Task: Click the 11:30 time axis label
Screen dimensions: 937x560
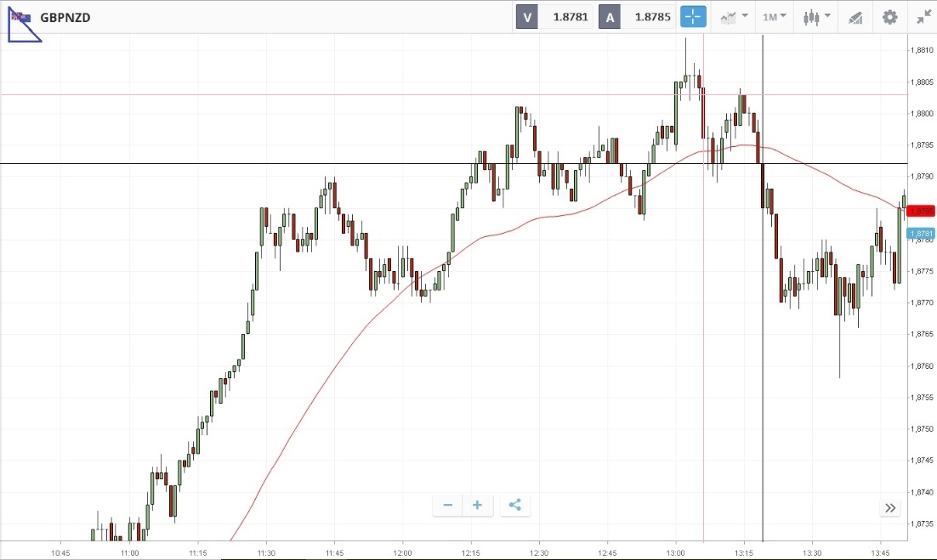Action: pyautogui.click(x=266, y=553)
